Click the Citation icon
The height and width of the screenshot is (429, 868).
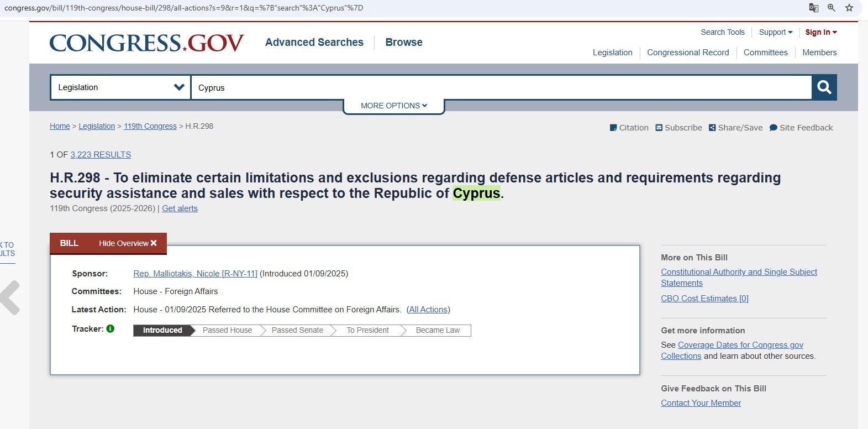click(613, 128)
